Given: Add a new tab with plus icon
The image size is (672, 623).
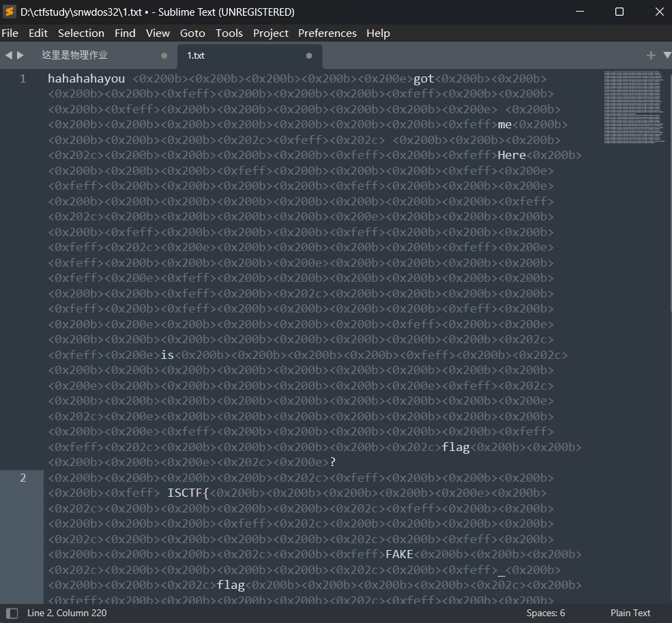Looking at the screenshot, I should (651, 55).
